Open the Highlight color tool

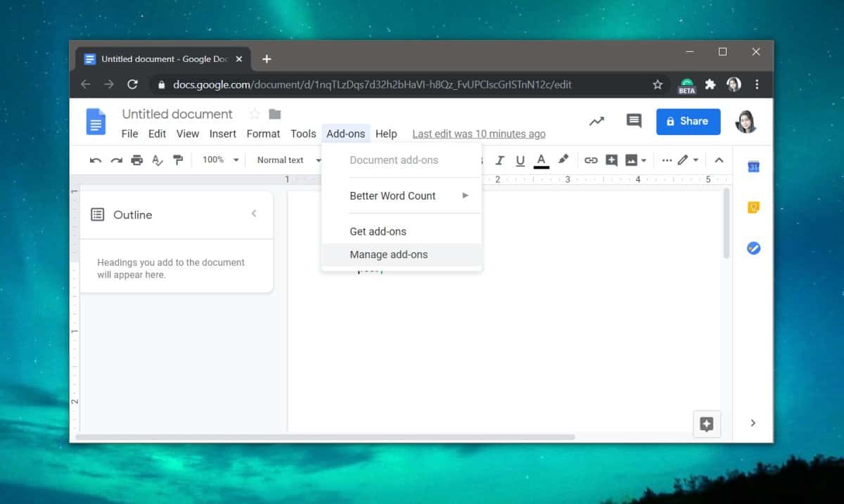point(563,160)
